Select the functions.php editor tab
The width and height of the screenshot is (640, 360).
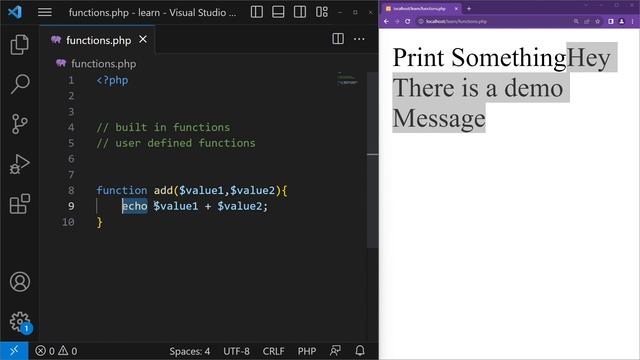(98, 40)
